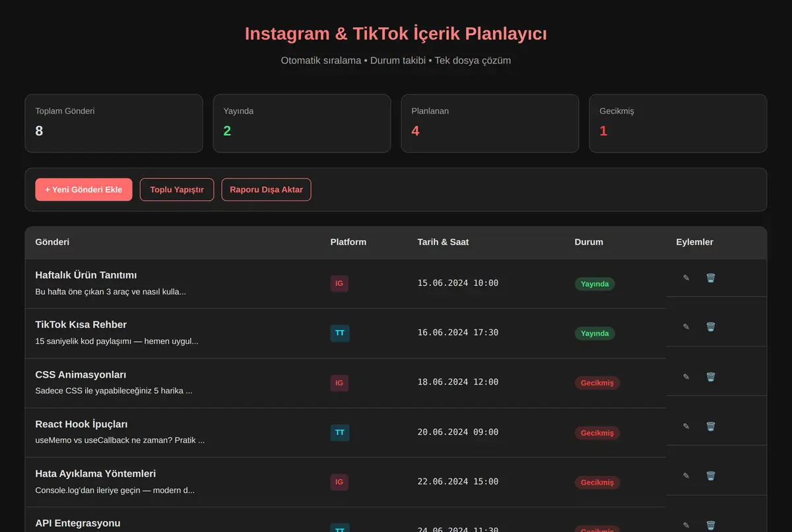Edit the CSS Animasyonları post
792x532 pixels.
[x=686, y=377]
